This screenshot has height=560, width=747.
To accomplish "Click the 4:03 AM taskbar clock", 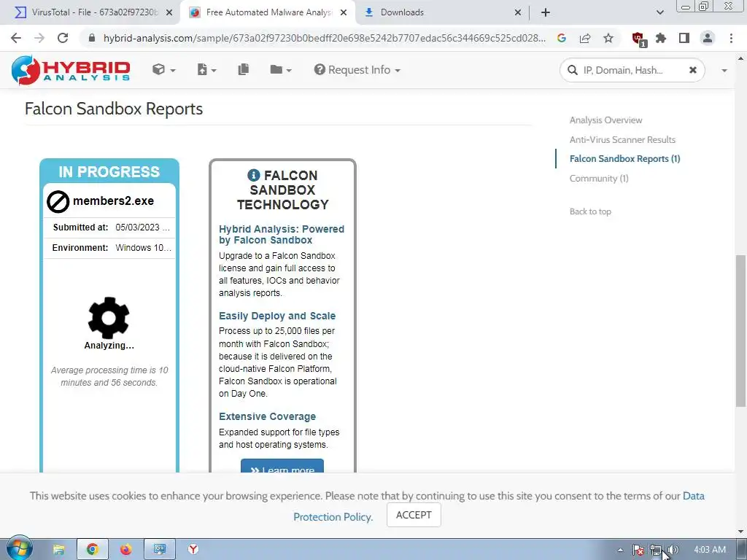I will 710,550.
